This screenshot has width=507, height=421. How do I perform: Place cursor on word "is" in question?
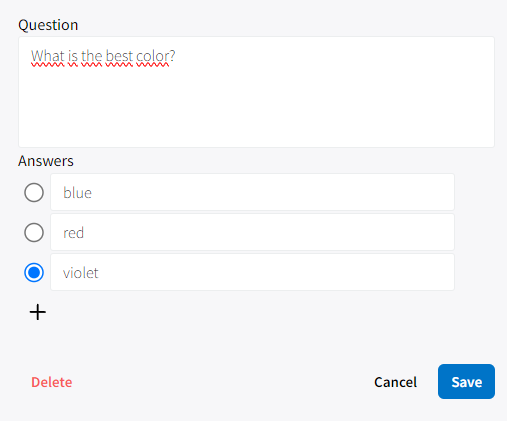[x=73, y=56]
